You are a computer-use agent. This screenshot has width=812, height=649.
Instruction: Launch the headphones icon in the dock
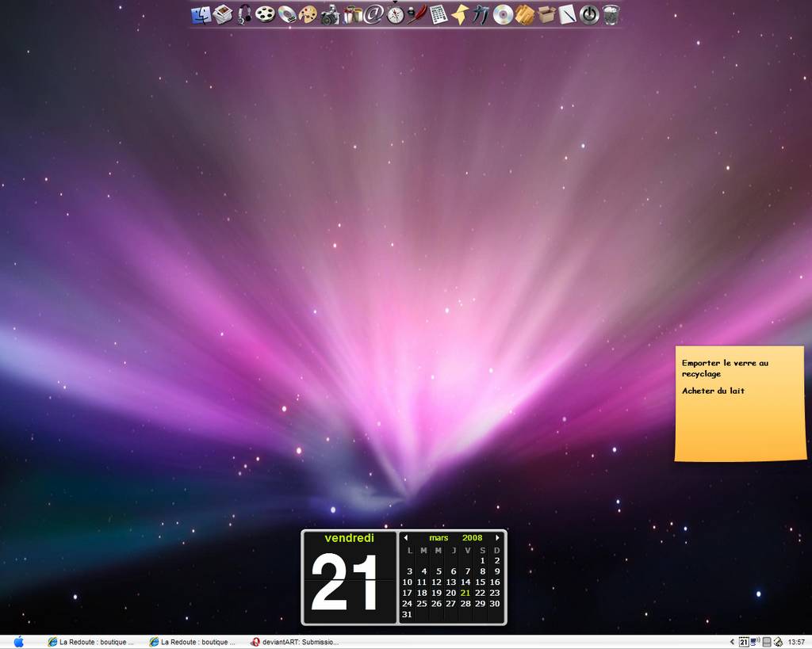click(244, 14)
